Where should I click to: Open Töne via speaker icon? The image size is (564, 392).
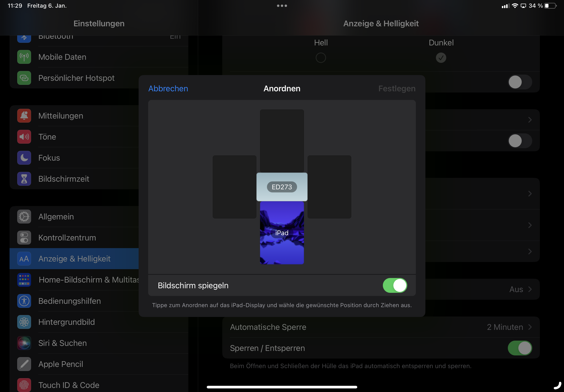point(24,137)
